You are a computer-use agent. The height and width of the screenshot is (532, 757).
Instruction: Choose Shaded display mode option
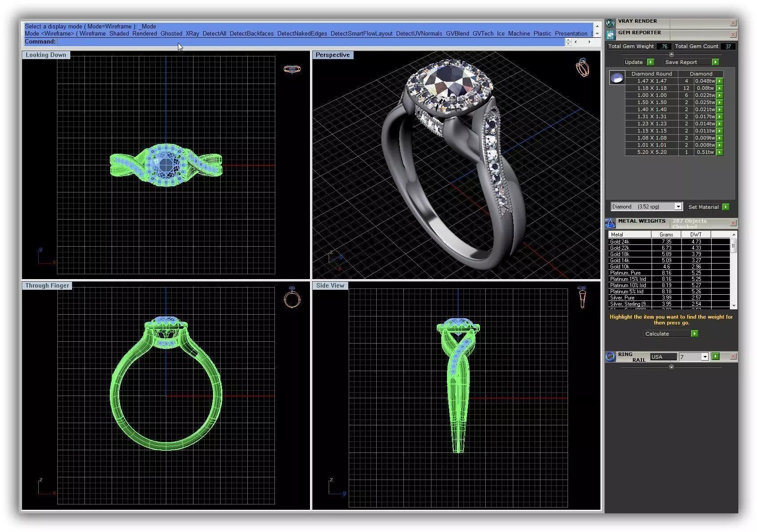click(x=119, y=34)
